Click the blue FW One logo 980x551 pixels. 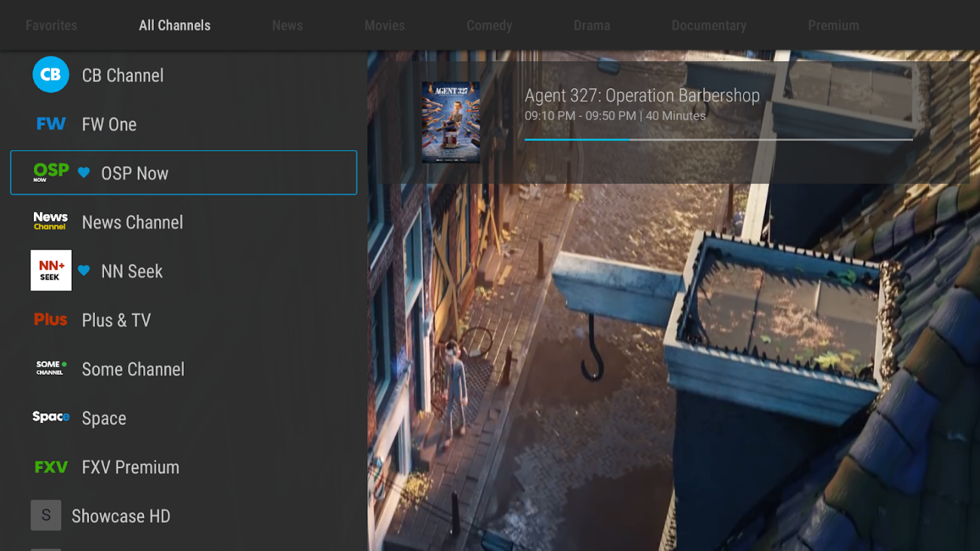tap(51, 124)
